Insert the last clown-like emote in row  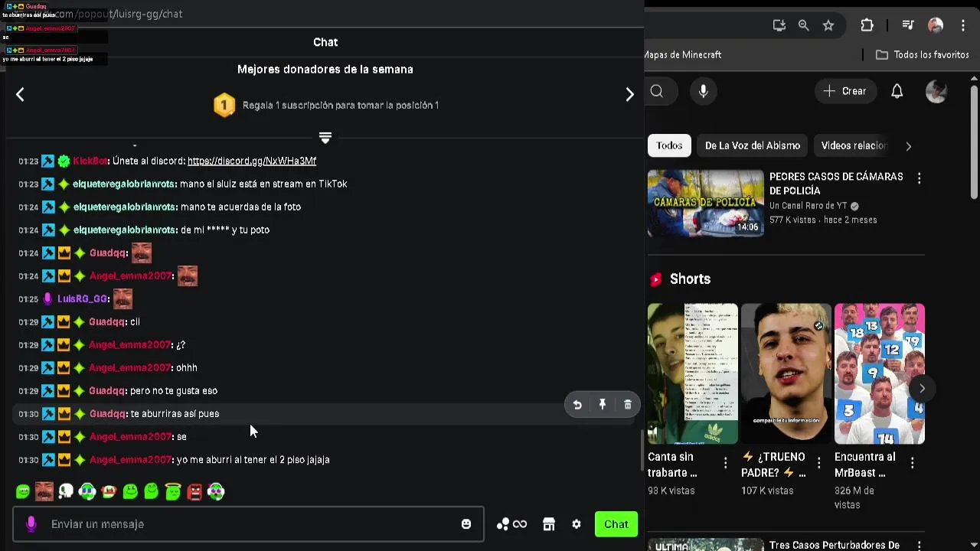(216, 491)
